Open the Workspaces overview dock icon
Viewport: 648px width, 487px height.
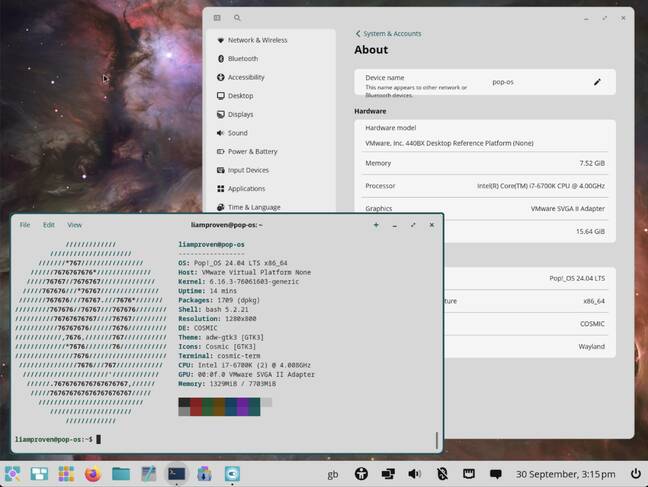coord(39,474)
